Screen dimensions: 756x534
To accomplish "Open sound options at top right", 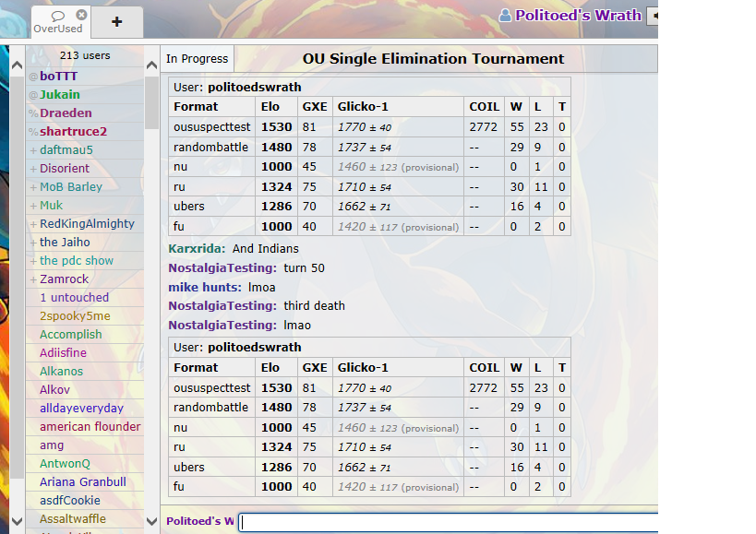I will pyautogui.click(x=652, y=16).
